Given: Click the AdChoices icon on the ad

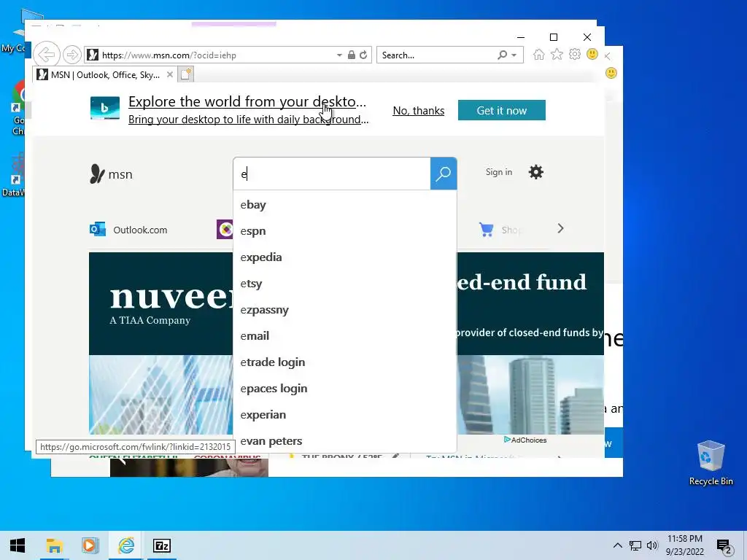Looking at the screenshot, I should 507,440.
